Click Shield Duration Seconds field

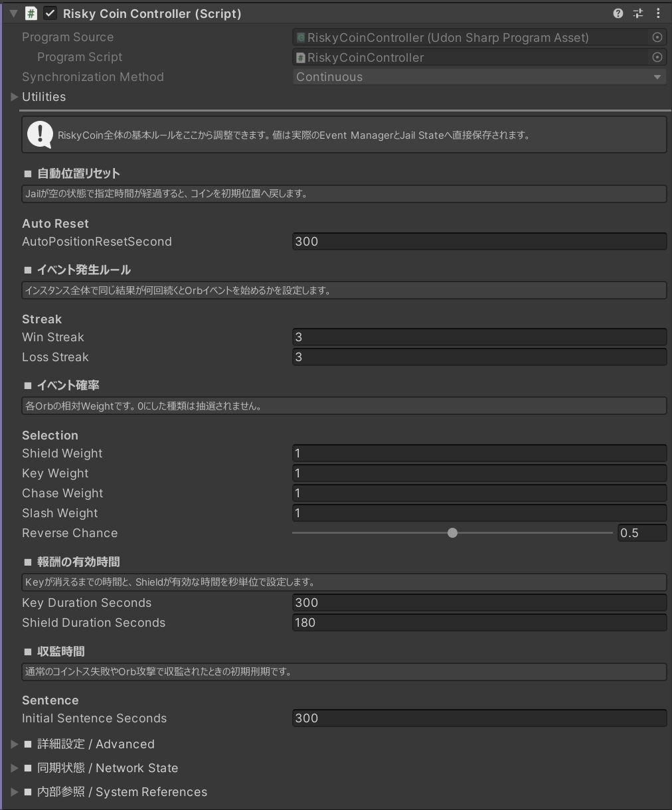click(x=479, y=623)
